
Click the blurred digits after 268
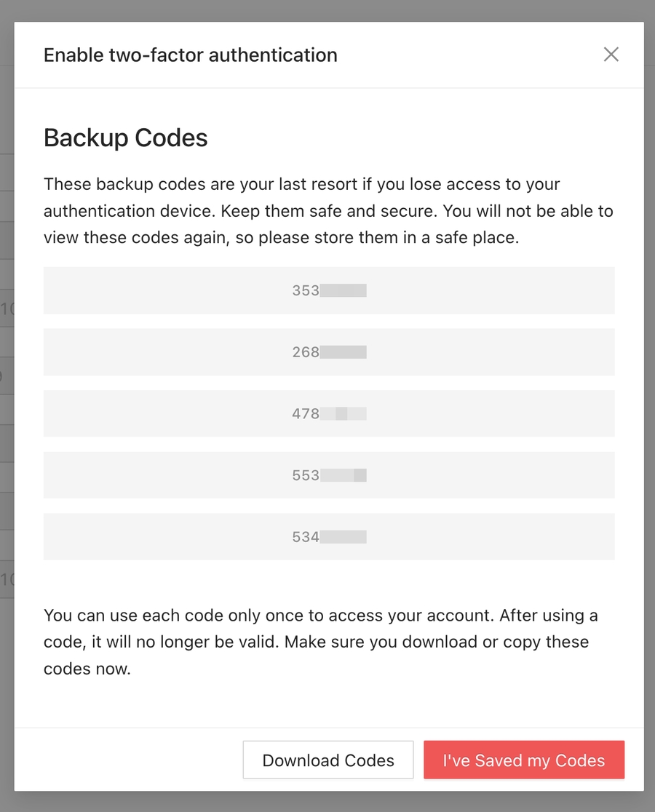pos(344,352)
